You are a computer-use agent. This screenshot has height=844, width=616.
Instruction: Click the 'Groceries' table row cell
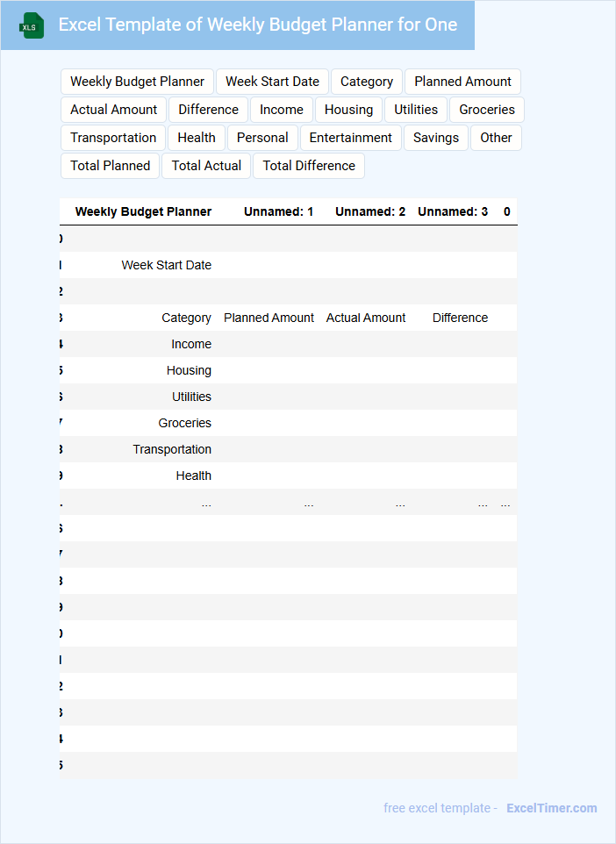[184, 423]
